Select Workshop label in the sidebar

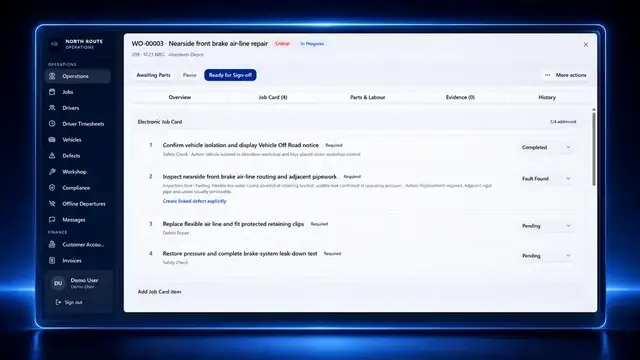pos(74,172)
